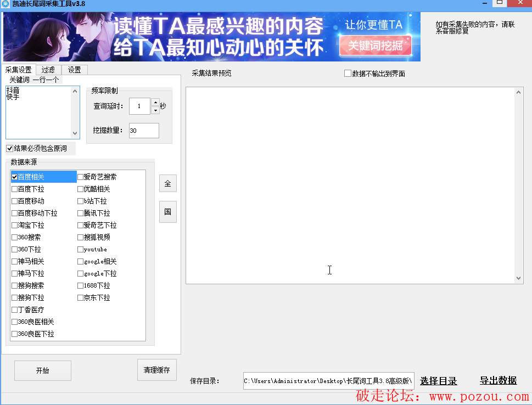Image resolution: width=532 pixels, height=405 pixels.
Task: Decrease query delay with down arrow
Action: tap(155, 110)
